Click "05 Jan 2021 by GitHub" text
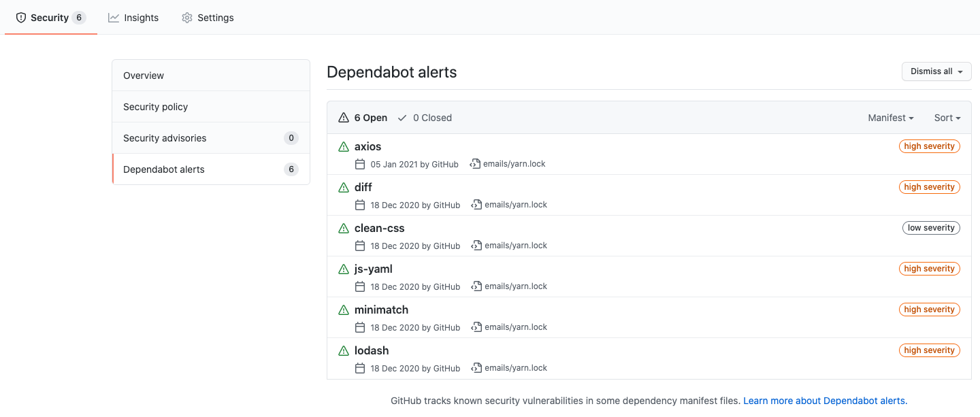Viewport: 980px width, 417px height. 414,164
